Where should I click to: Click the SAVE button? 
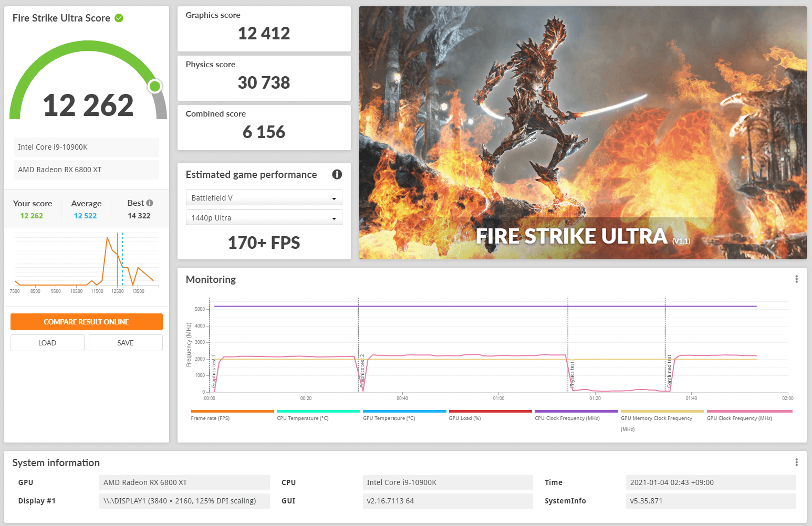126,343
